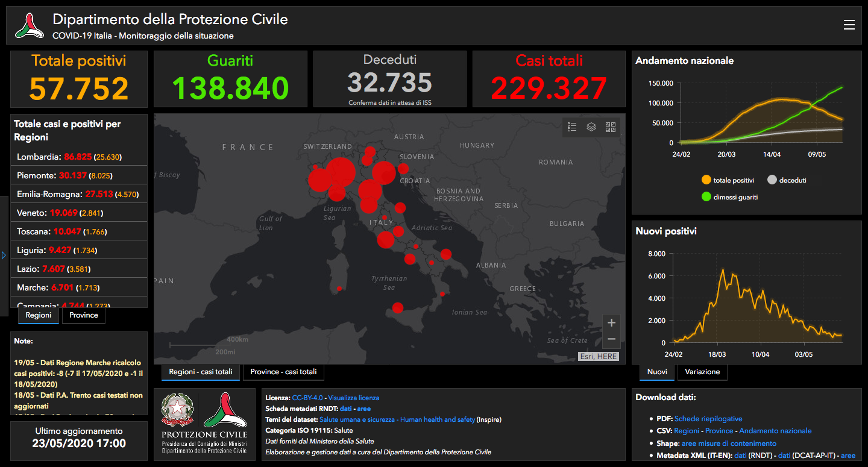This screenshot has width=868, height=467.
Task: Open the CC-BY-4.0 licence link
Action: tap(307, 398)
